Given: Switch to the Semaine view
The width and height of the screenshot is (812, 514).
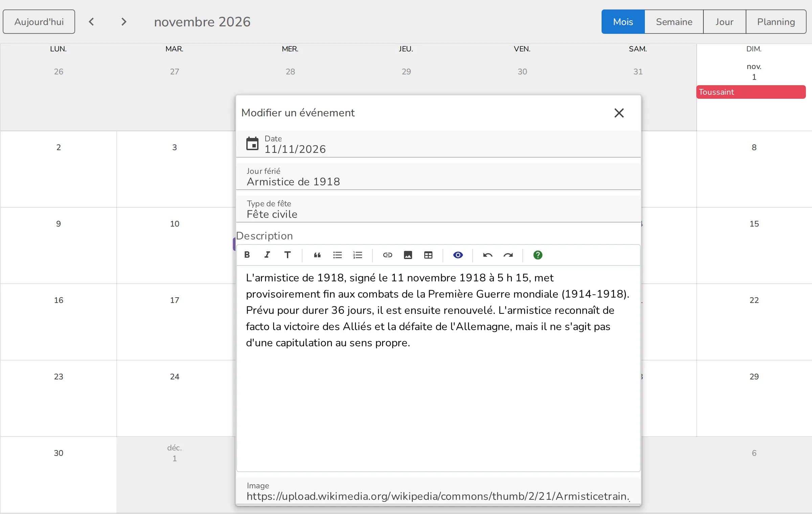Looking at the screenshot, I should pyautogui.click(x=674, y=22).
